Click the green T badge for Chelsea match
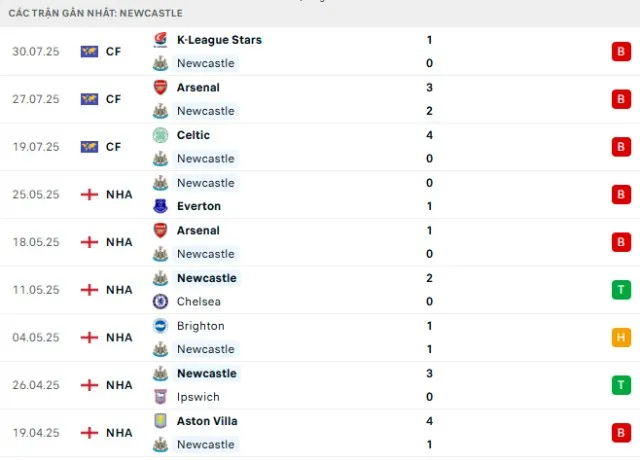640x460 pixels. click(x=621, y=290)
